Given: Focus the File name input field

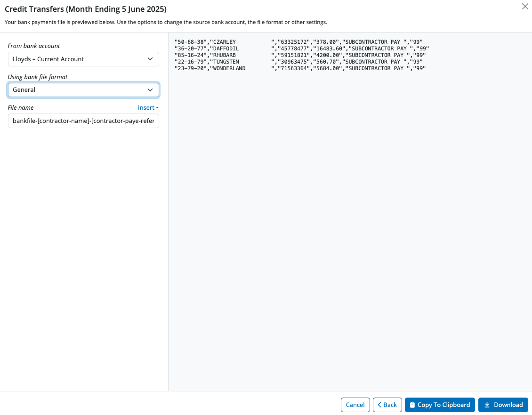Looking at the screenshot, I should click(83, 121).
